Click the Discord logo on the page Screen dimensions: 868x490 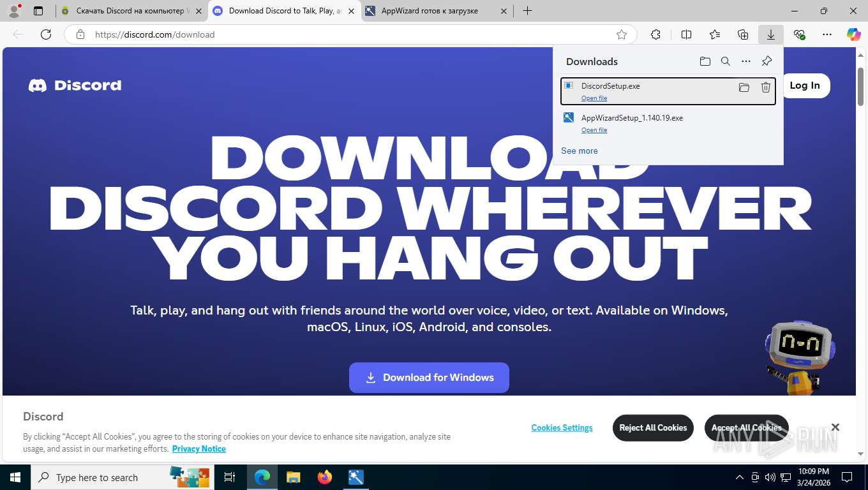[75, 85]
